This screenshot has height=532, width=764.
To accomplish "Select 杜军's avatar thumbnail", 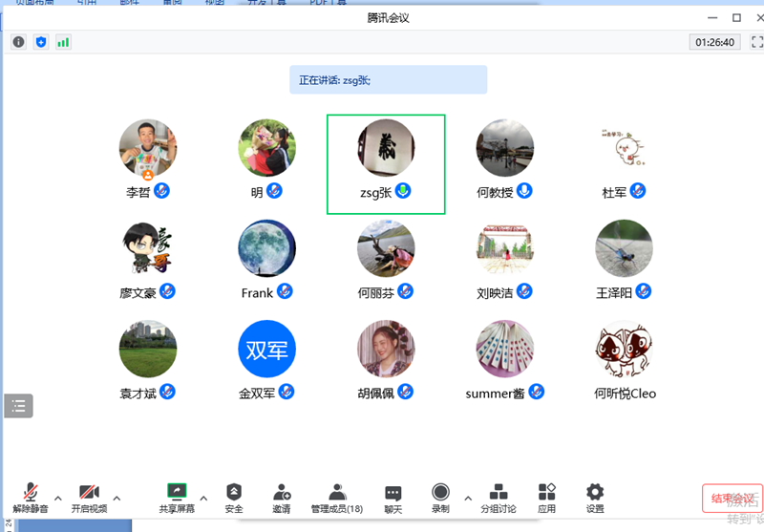I will (x=624, y=148).
